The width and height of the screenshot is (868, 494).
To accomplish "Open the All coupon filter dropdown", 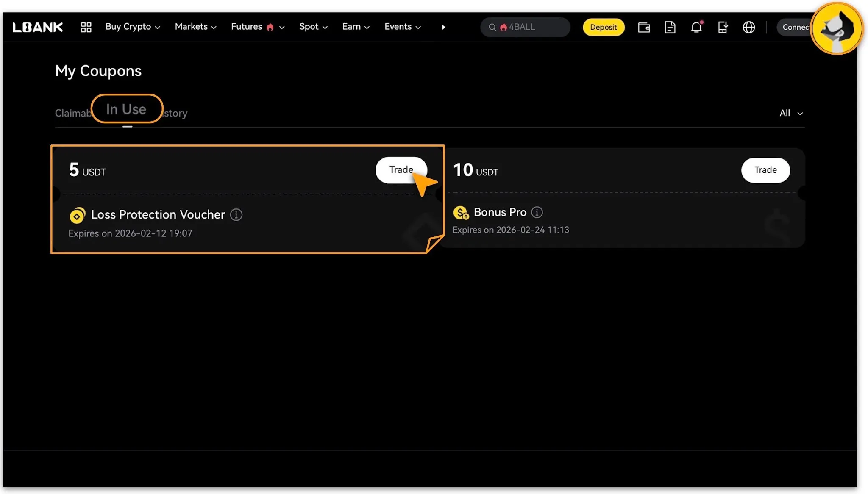I will [791, 113].
